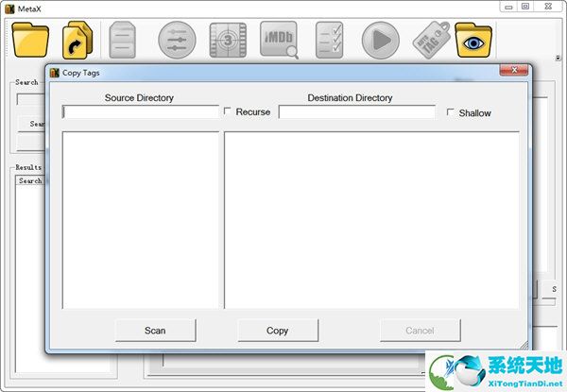Close the Copy Tags dialog

(513, 72)
